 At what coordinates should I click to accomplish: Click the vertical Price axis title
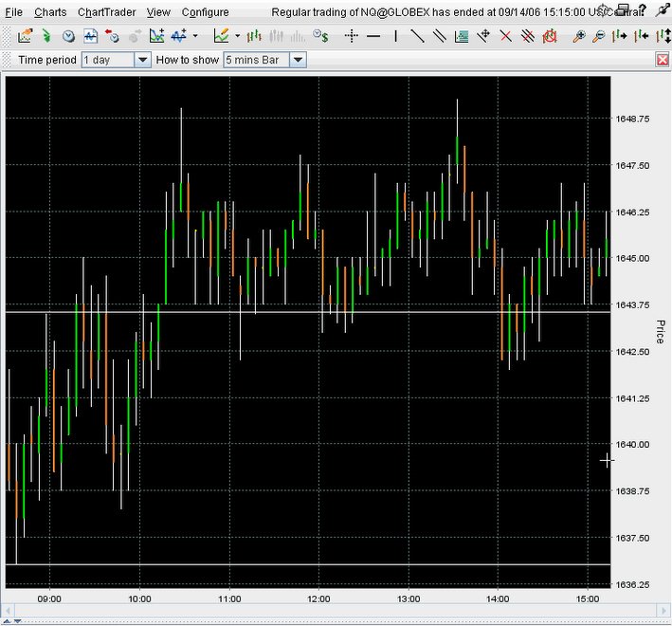[x=661, y=331]
